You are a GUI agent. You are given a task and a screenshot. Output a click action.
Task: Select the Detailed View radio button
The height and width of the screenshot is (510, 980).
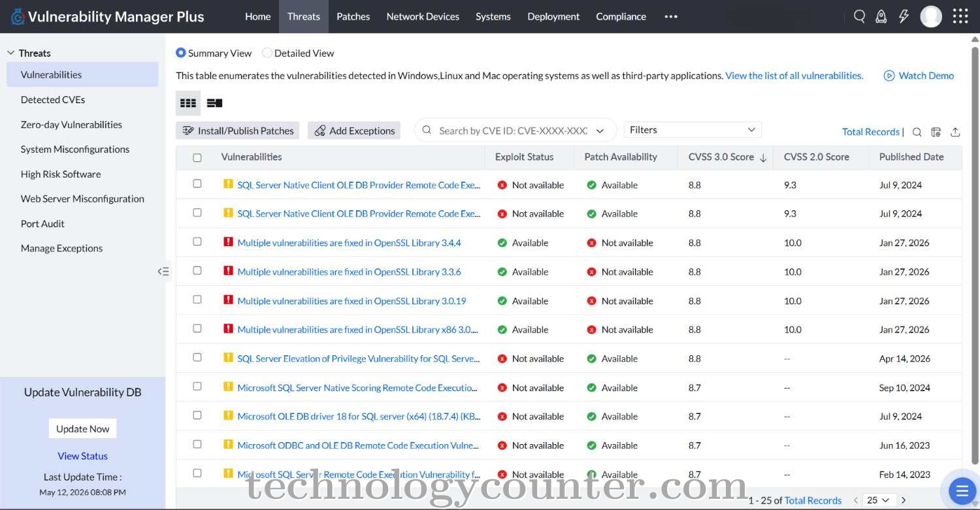[x=267, y=53]
